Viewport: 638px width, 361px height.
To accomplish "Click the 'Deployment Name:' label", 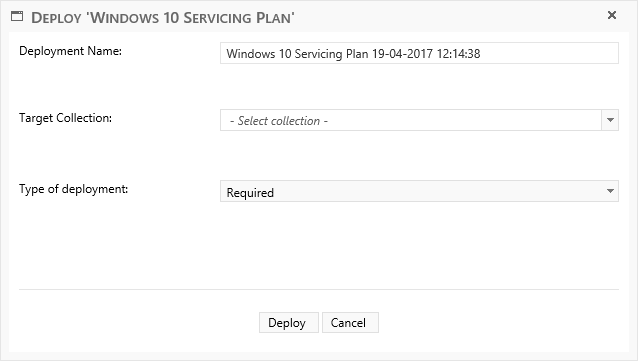I will (x=70, y=51).
